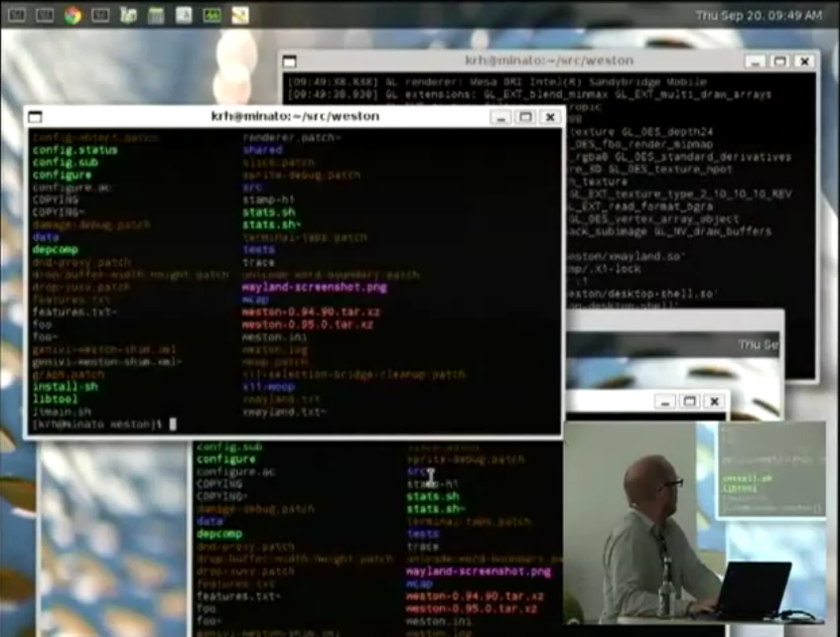Maximize the small window above the speaker video

[x=689, y=402]
